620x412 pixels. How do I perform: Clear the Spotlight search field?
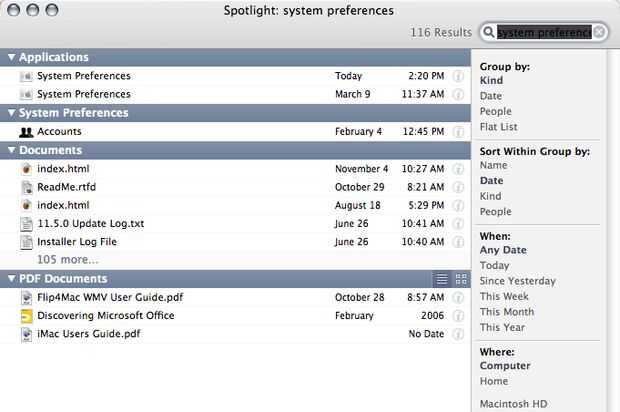(x=599, y=33)
